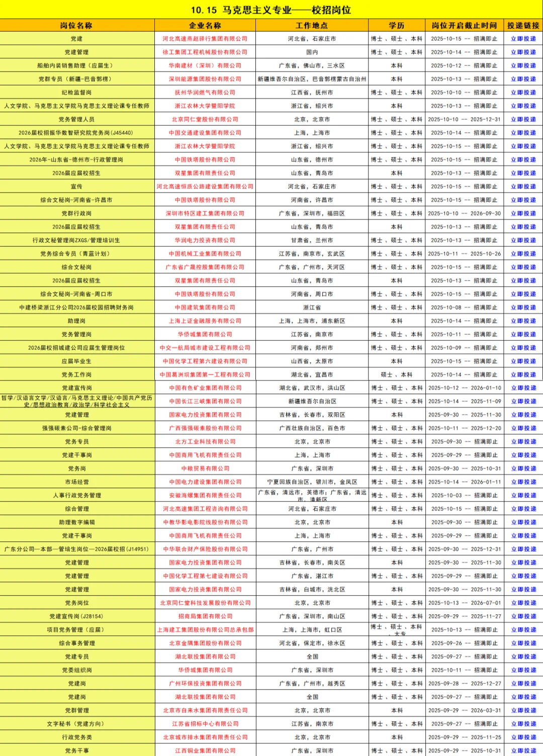The height and width of the screenshot is (756, 543).
Task: Open 立即投递 for 中教华影电影院线 row
Action: click(524, 522)
